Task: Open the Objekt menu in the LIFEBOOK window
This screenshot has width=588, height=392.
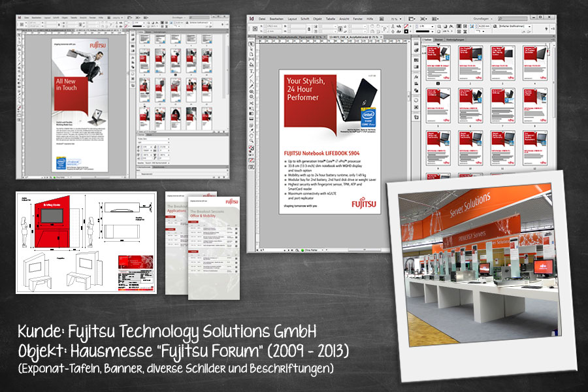Action: tap(318, 18)
